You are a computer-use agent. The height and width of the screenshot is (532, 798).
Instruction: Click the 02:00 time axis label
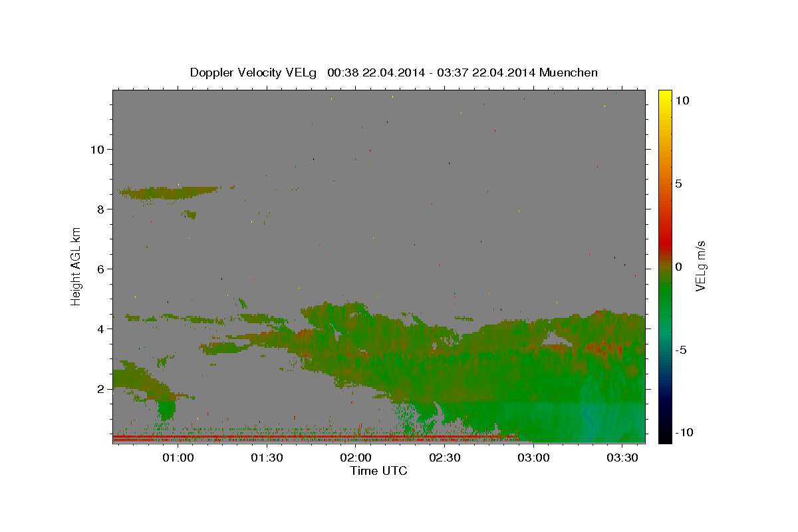click(x=356, y=458)
